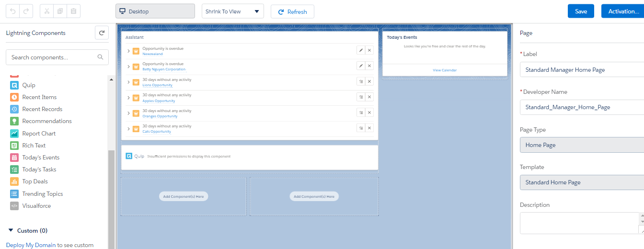The image size is (644, 249).
Task: Select the Visualforce component icon
Action: tap(14, 206)
